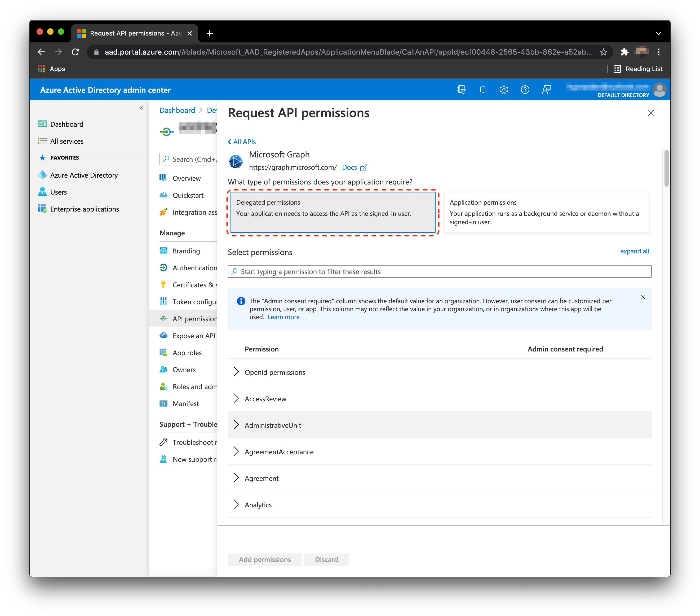The height and width of the screenshot is (616, 700).
Task: Open the notifications bell icon
Action: [x=482, y=90]
